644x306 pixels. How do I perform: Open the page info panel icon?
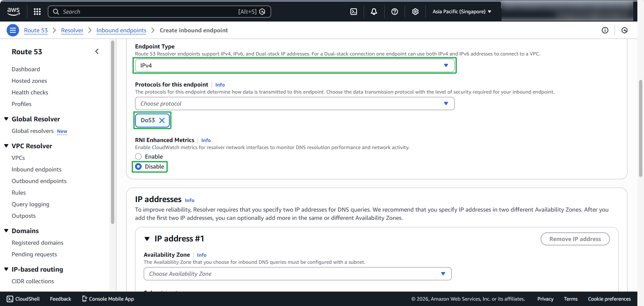(605, 30)
